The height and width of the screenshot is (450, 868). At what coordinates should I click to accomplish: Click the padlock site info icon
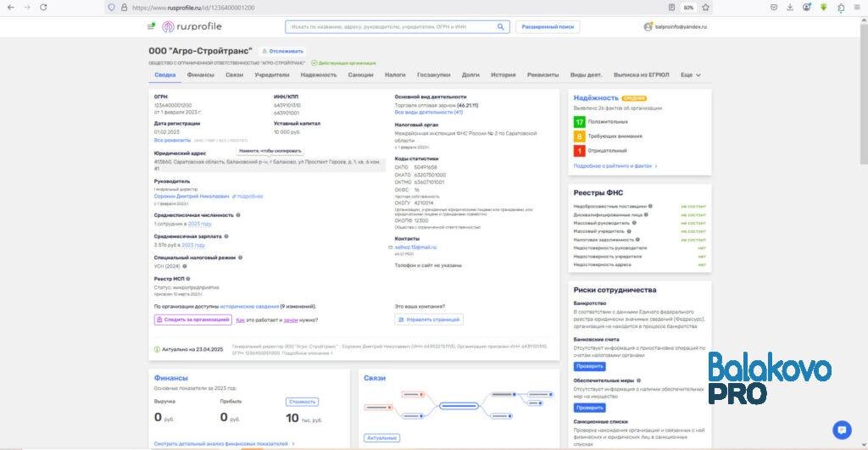tap(124, 8)
